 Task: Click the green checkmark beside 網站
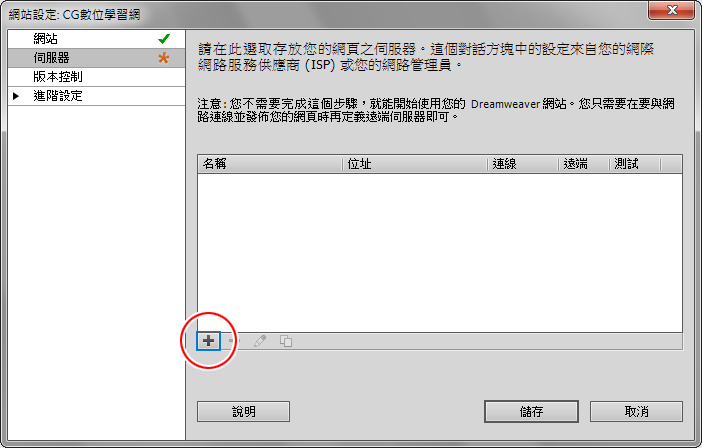(164, 39)
